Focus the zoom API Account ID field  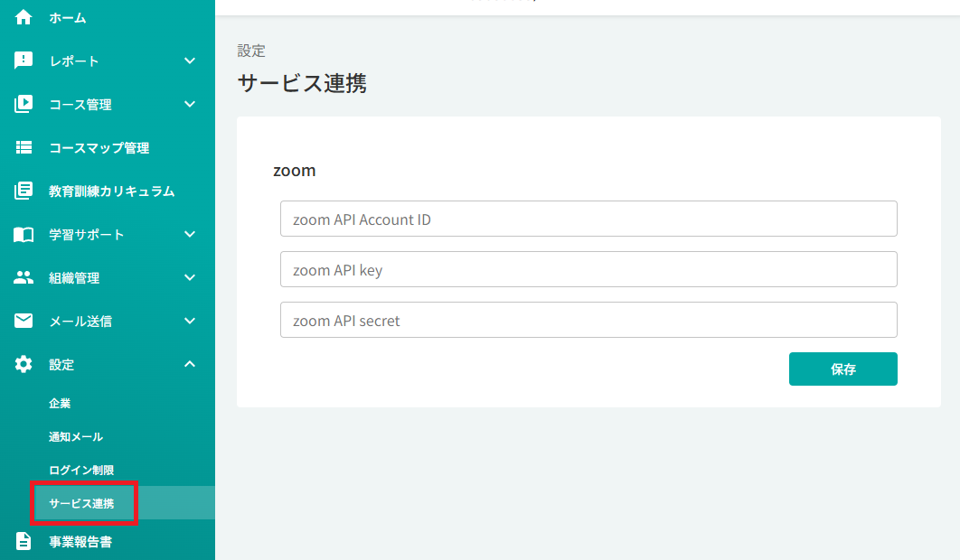[588, 219]
